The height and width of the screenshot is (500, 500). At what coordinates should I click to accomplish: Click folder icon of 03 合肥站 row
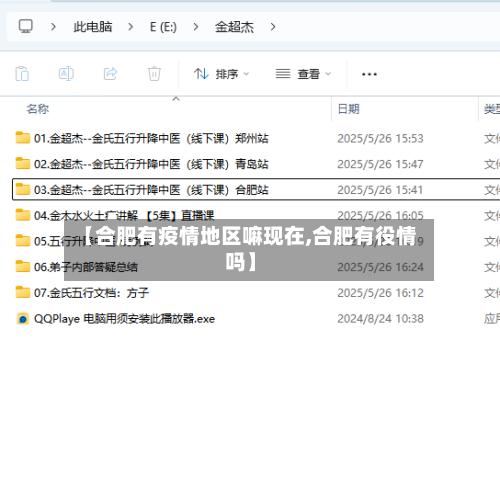pos(23,189)
